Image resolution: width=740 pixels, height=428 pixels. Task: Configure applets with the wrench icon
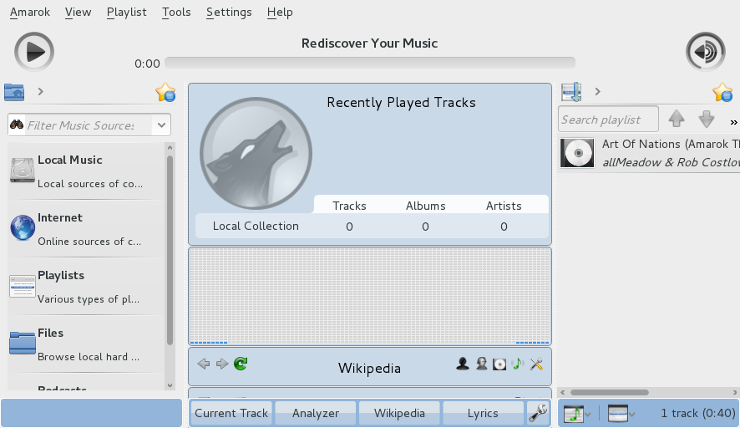tap(538, 413)
